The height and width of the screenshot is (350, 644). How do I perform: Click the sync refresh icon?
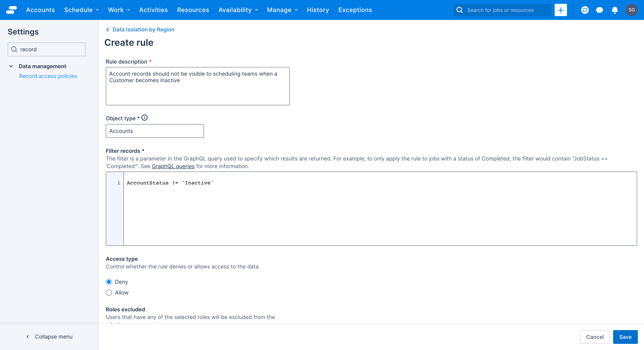[x=585, y=10]
